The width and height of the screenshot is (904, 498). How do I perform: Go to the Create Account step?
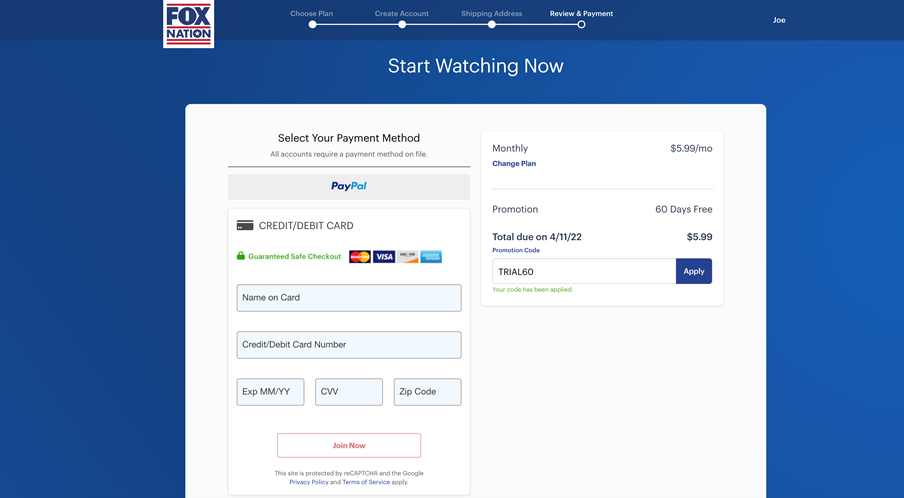[x=402, y=24]
